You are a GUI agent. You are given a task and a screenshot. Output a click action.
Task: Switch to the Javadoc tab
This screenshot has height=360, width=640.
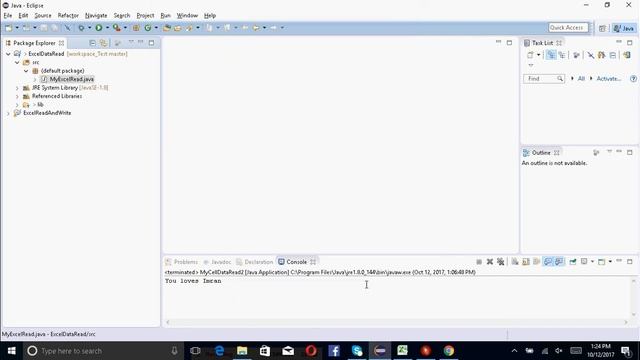[x=218, y=262]
